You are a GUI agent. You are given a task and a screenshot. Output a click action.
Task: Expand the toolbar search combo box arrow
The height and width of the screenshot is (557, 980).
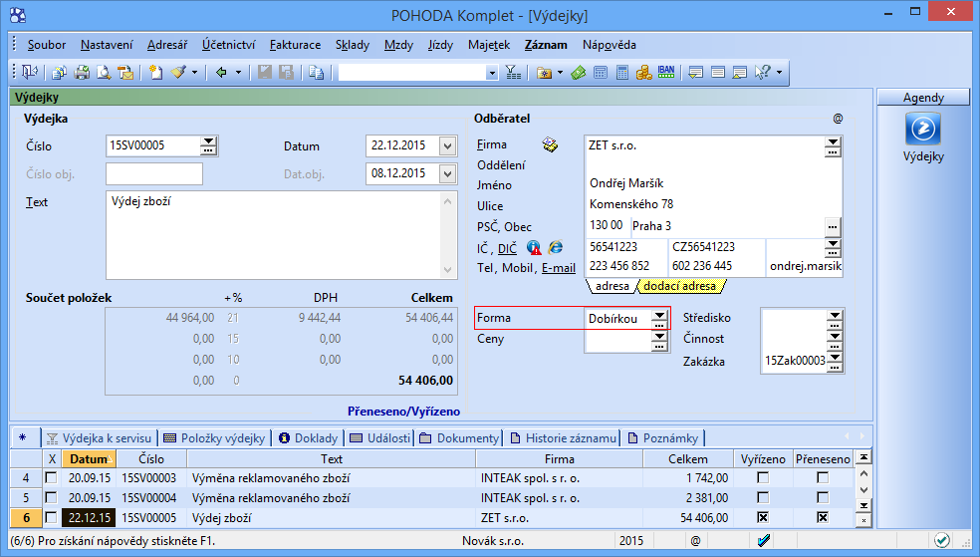(492, 73)
